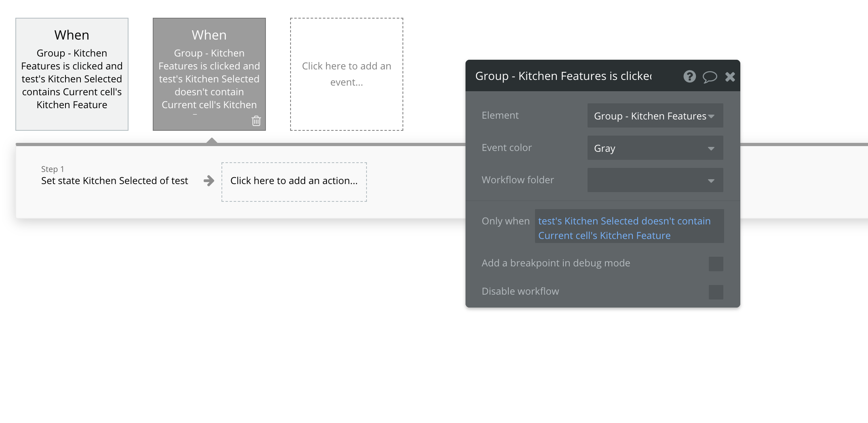Open the Workflow folder dropdown
Image resolution: width=868 pixels, height=423 pixels.
point(650,180)
